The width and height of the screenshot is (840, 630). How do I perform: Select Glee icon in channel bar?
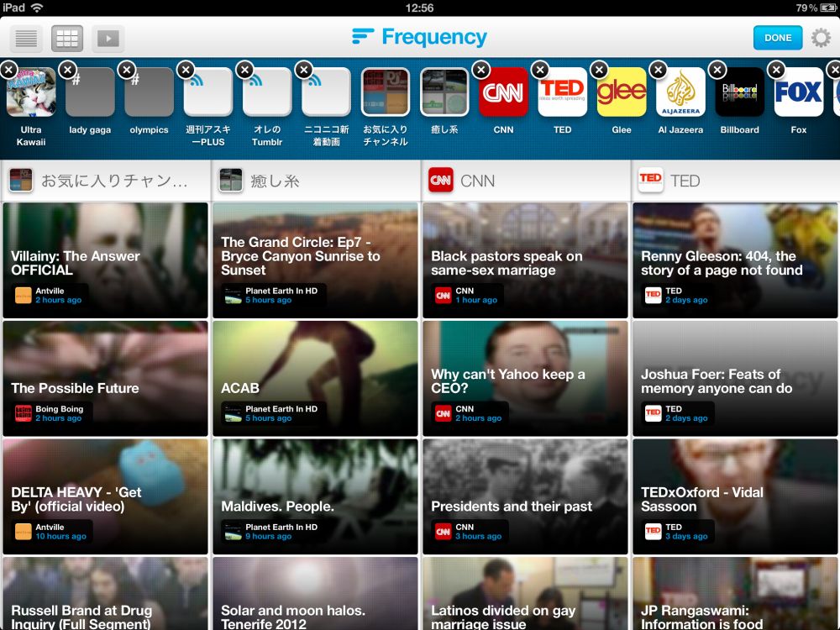(622, 92)
